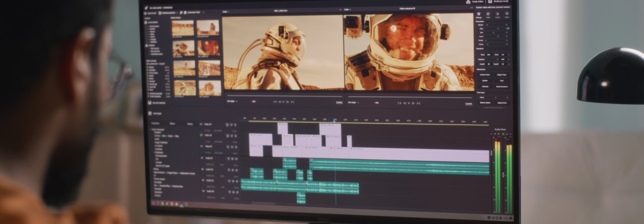Open Conversion Tools from the top toolbar
644x224 pixels.
coord(193,13)
